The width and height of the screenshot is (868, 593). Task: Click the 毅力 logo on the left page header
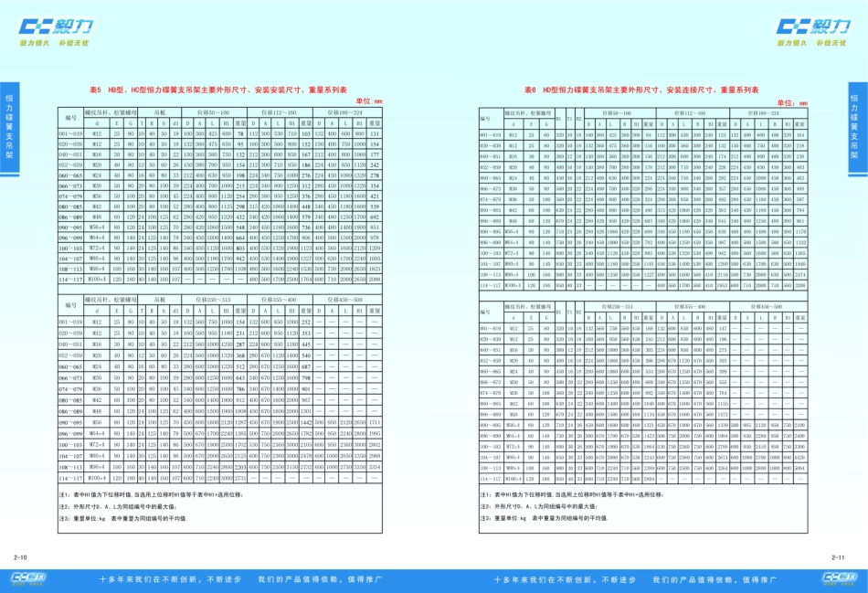coord(56,26)
